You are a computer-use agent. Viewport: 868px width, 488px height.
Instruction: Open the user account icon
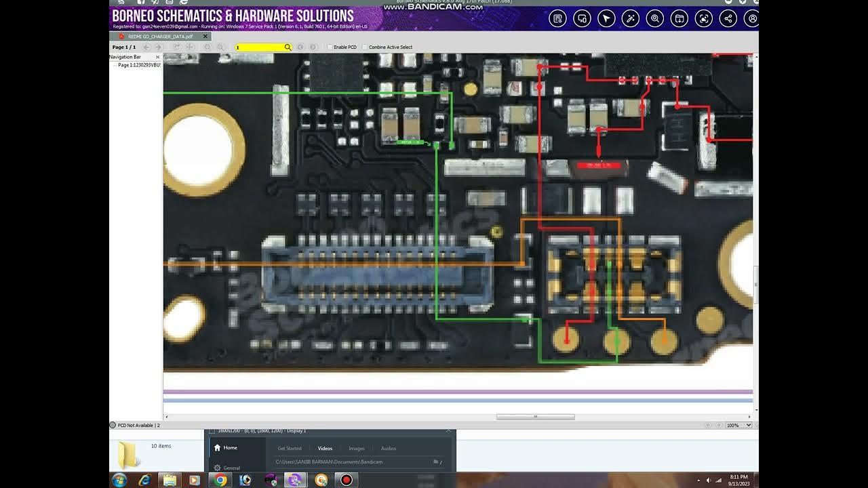click(751, 18)
